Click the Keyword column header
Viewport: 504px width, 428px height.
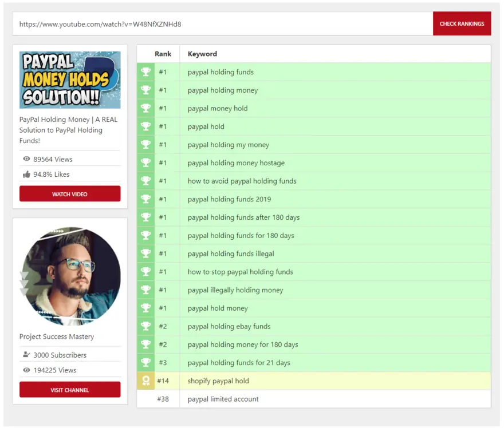click(x=203, y=54)
